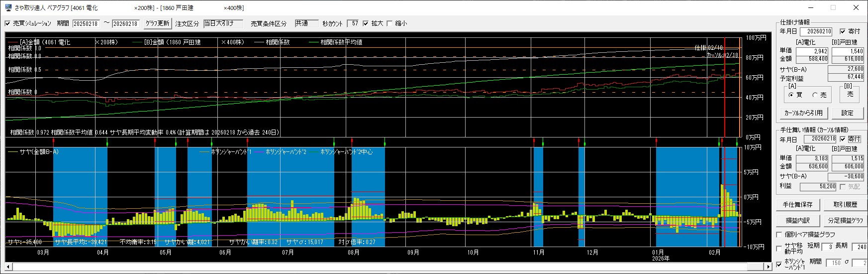Enable 個別ペア損益グラフ checkbox
The image size is (868, 274).
[779, 235]
